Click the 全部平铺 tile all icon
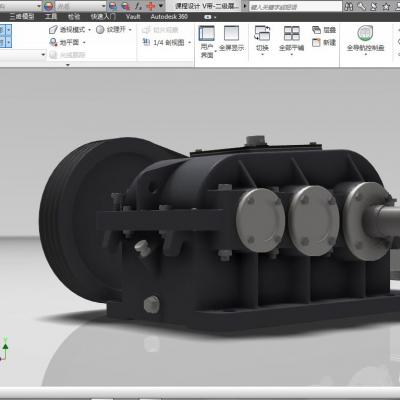Screen dimensions: 400x400 [x=292, y=33]
